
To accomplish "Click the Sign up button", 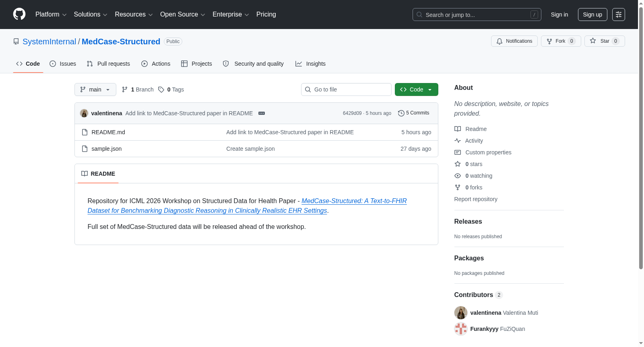I will point(592,15).
